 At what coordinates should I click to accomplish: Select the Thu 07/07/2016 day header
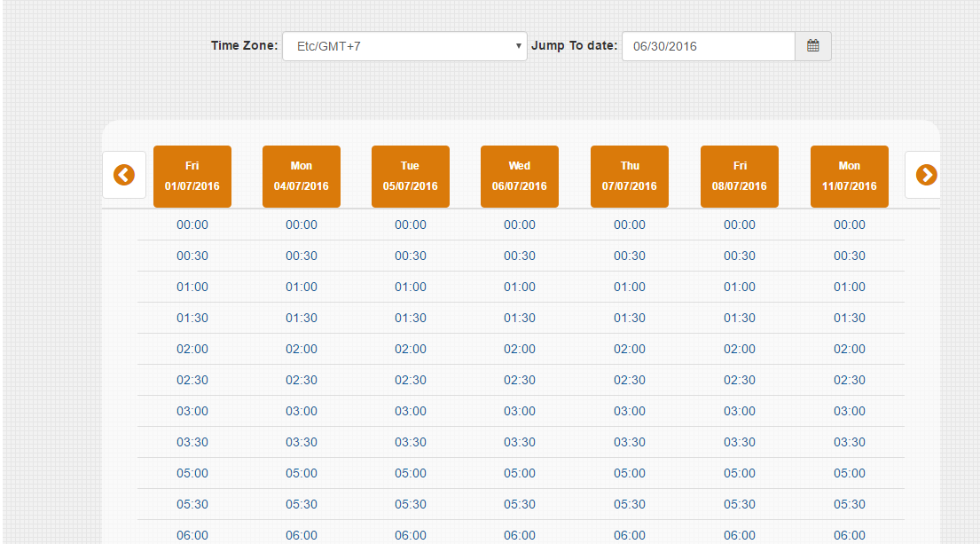coord(630,177)
